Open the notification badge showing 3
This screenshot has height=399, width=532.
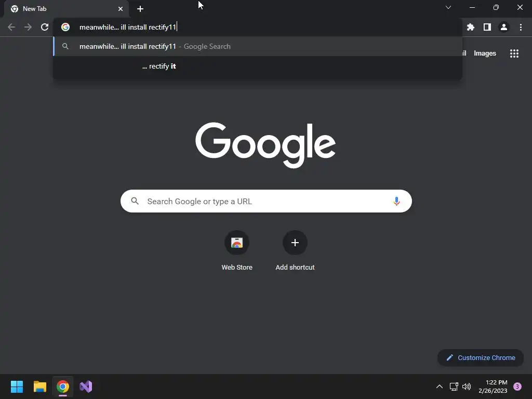517,387
